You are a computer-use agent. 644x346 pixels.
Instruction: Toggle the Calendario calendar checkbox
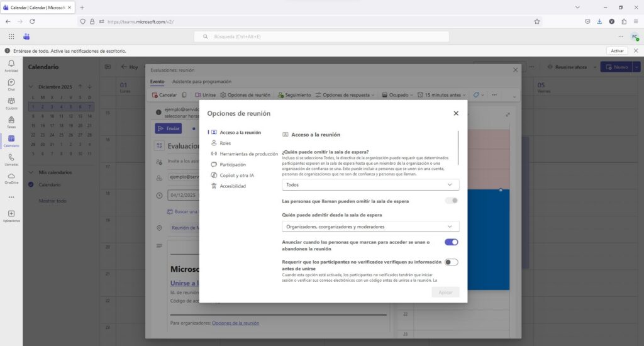[31, 184]
